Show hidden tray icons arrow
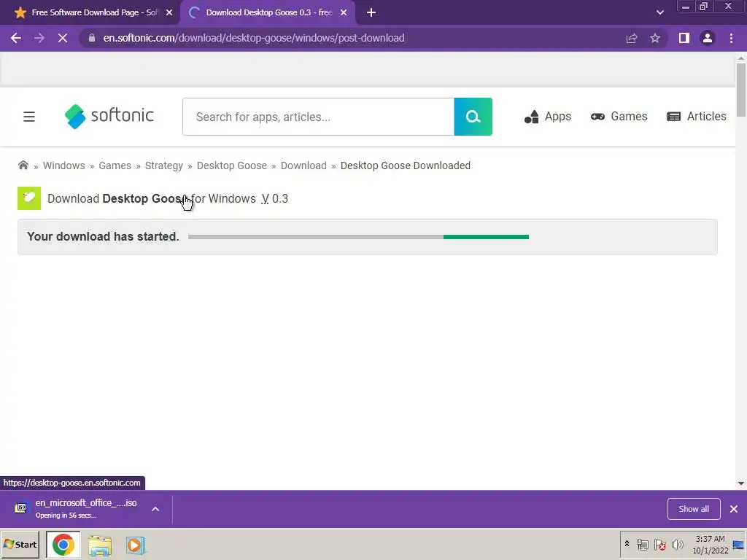747x560 pixels. [x=627, y=544]
